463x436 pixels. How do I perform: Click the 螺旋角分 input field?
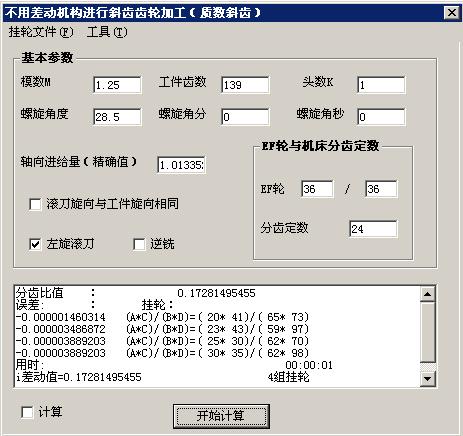[245, 117]
